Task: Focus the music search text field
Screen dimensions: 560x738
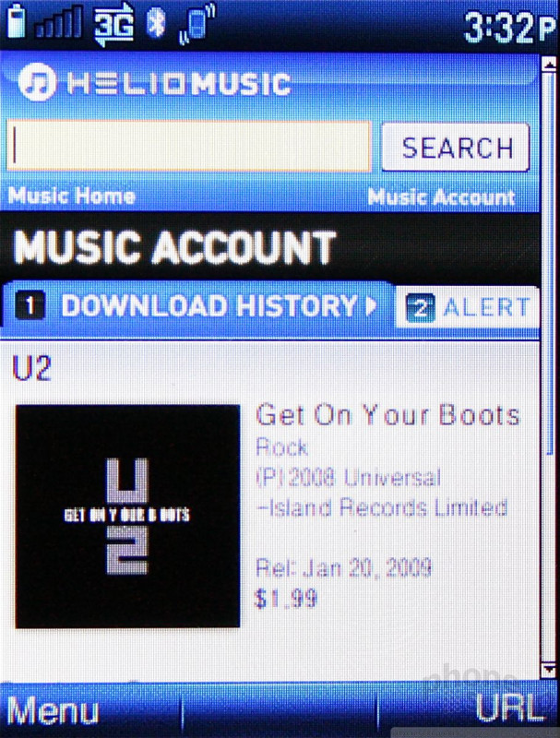Action: (x=189, y=146)
